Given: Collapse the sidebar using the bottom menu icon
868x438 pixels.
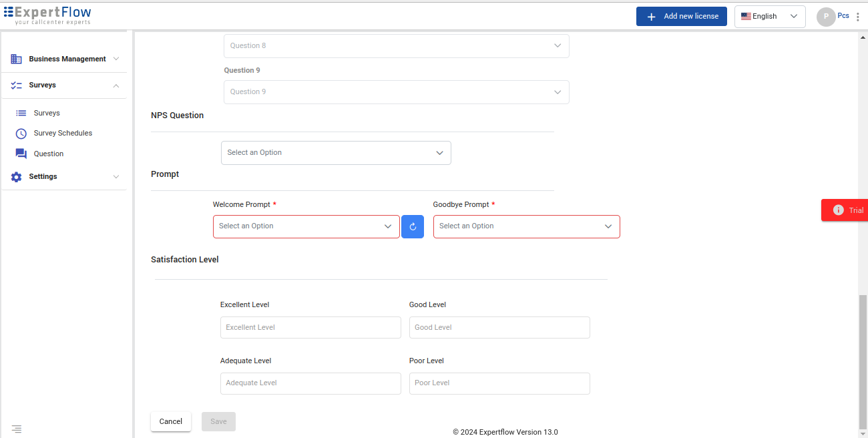Looking at the screenshot, I should tap(17, 429).
